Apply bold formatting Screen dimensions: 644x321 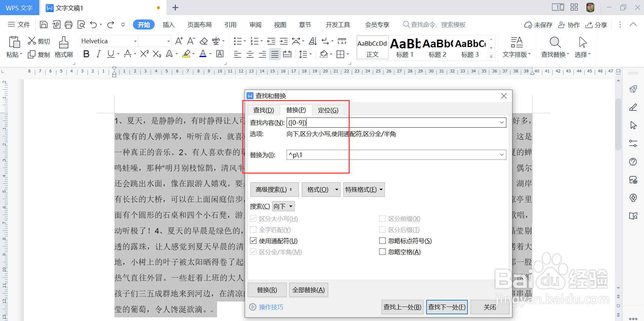[x=86, y=54]
